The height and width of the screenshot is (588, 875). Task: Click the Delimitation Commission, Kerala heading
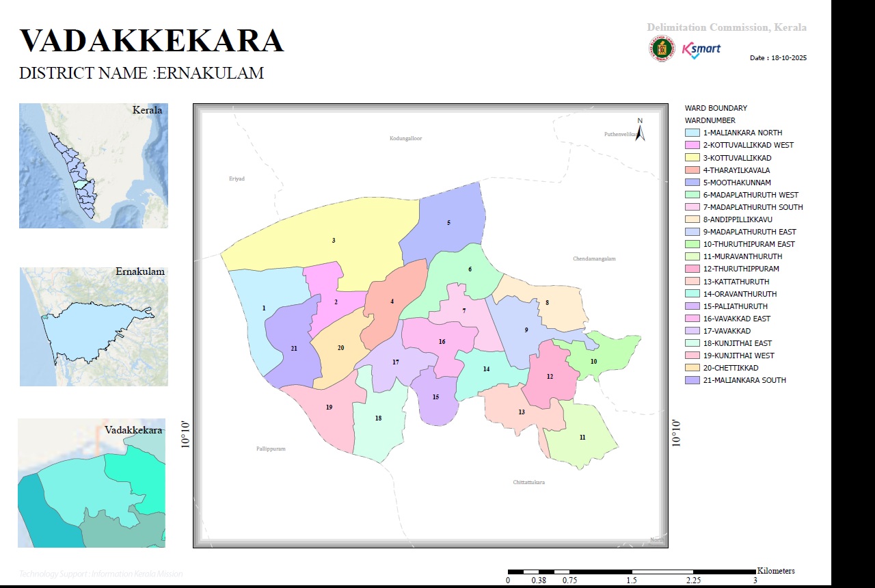(x=727, y=27)
